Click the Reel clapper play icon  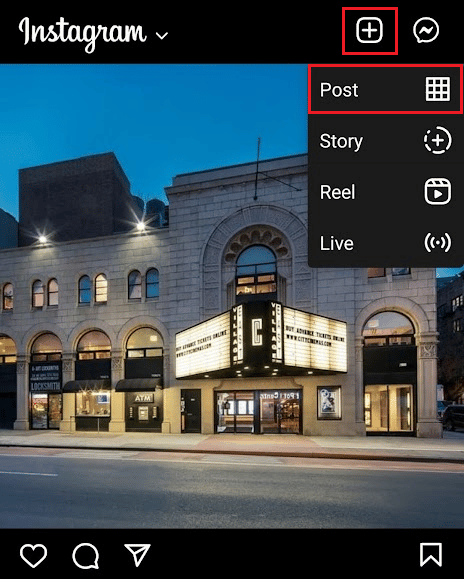coord(438,191)
